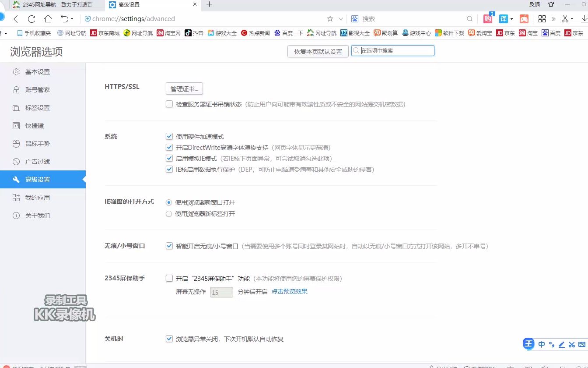Bookmark page with the star icon
The height and width of the screenshot is (368, 588).
tap(330, 19)
